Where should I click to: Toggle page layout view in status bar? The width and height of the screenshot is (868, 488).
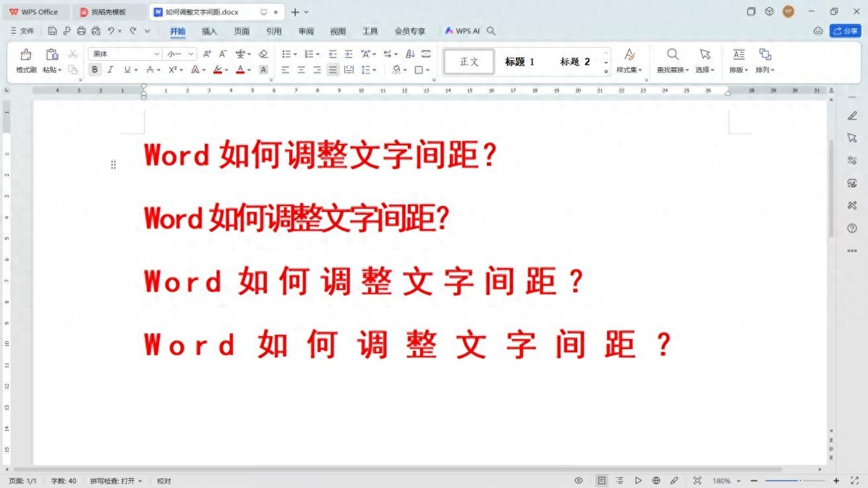click(602, 481)
